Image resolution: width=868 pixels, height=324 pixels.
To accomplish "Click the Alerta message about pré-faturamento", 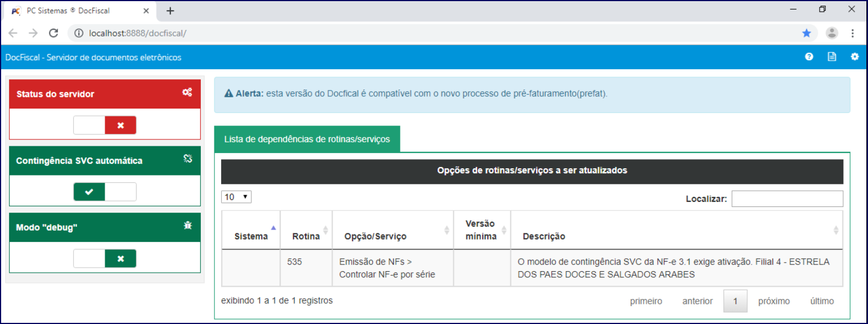I will pyautogui.click(x=532, y=95).
